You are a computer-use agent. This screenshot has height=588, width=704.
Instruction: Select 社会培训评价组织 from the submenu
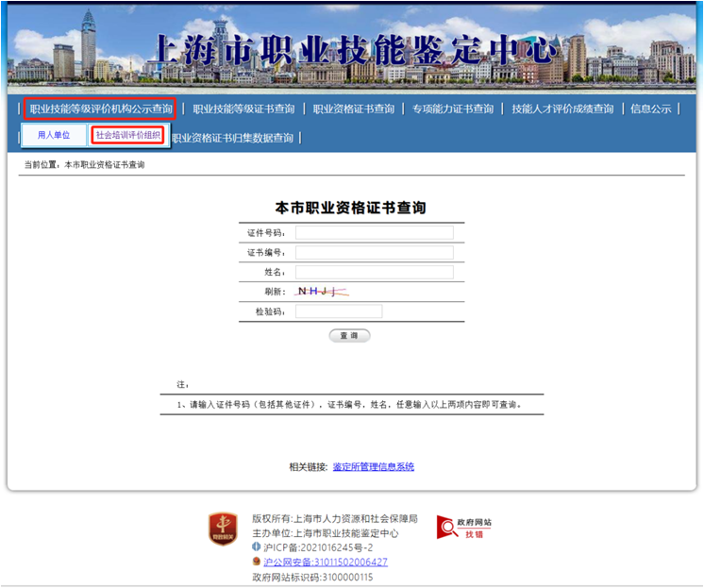pos(128,135)
